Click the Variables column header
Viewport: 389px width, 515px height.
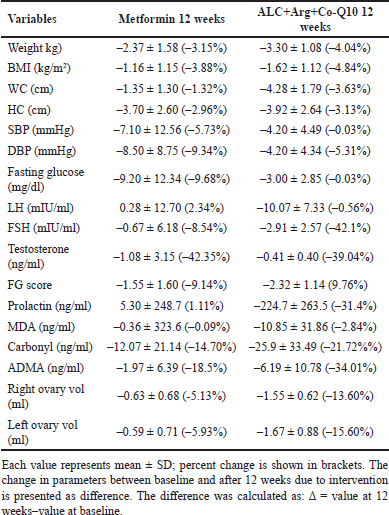(x=32, y=19)
